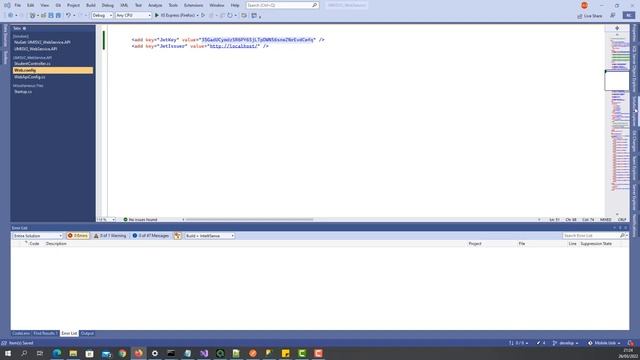Open the Undo history dropdown arrow
Screen dimensions: 640x360
point(74,16)
